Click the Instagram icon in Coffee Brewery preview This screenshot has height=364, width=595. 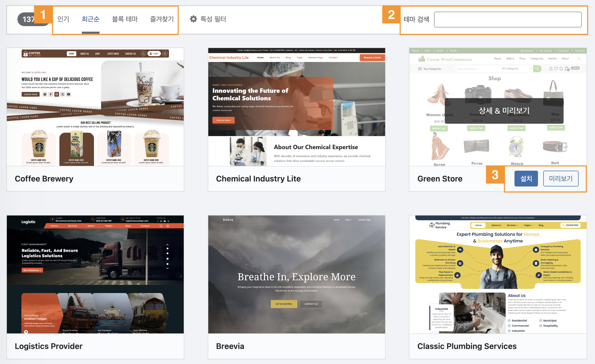pyautogui.click(x=57, y=94)
